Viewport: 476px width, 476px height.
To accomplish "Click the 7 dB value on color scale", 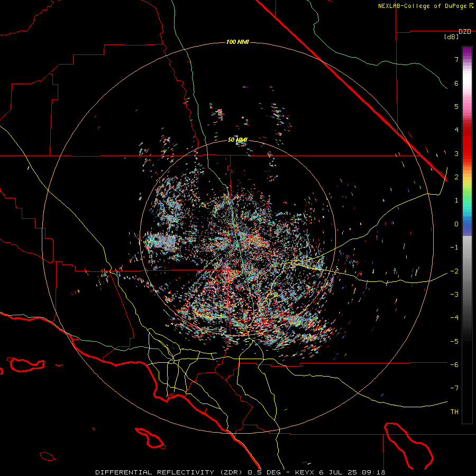I will click(456, 59).
